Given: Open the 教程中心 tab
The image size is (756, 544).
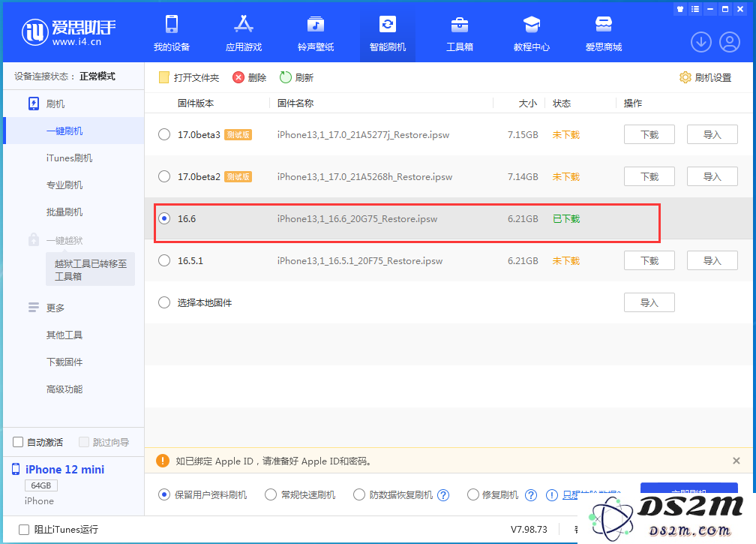Looking at the screenshot, I should coord(531,33).
